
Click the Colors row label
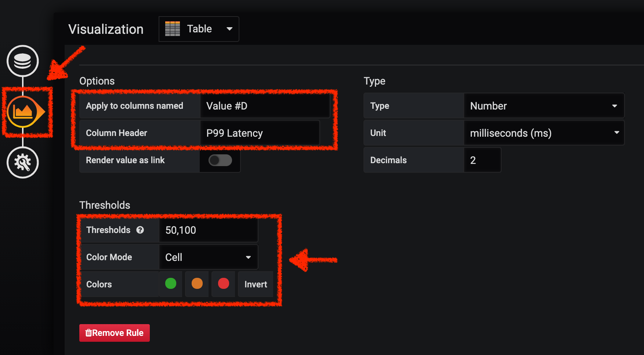[99, 284]
